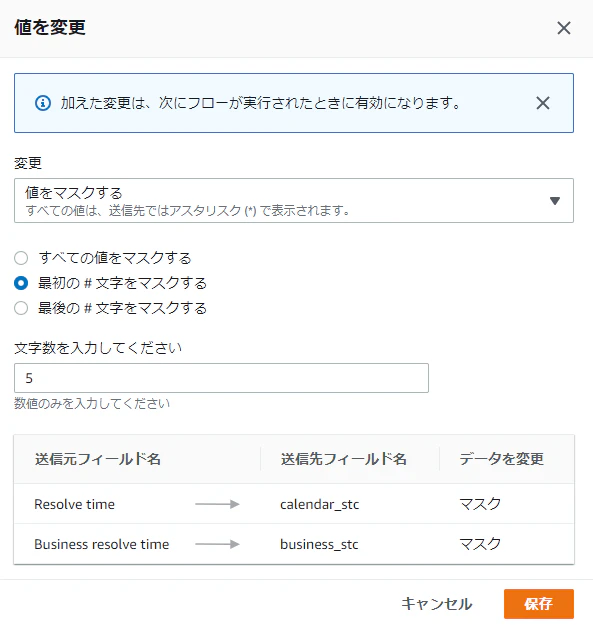593x627 pixels.
Task: Select すべての値をマスクする radio button
Action: pyautogui.click(x=21, y=258)
